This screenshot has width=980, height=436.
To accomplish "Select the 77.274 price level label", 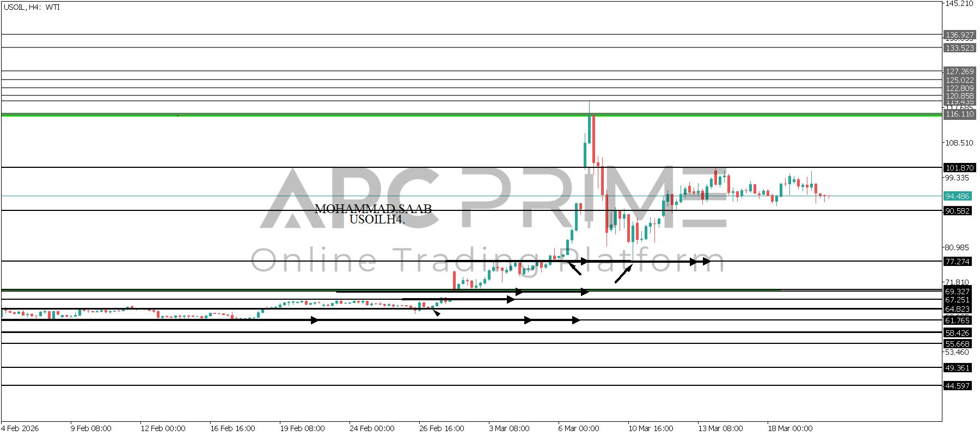I will point(957,262).
